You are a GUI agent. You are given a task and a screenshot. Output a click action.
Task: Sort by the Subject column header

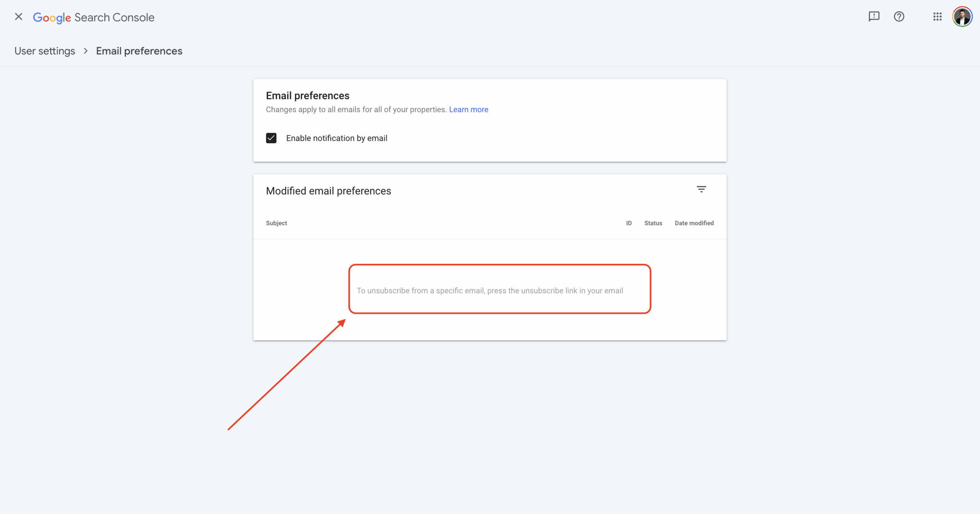[276, 223]
